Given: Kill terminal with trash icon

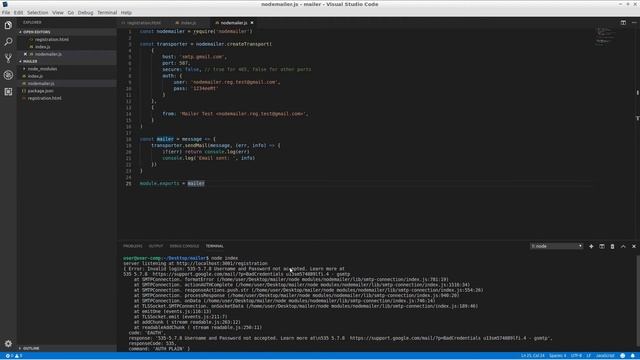Looking at the screenshot, I should [x=612, y=247].
